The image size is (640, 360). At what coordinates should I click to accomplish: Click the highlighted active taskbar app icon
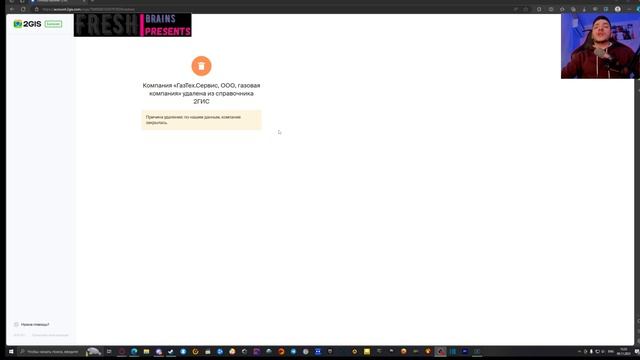coord(440,351)
